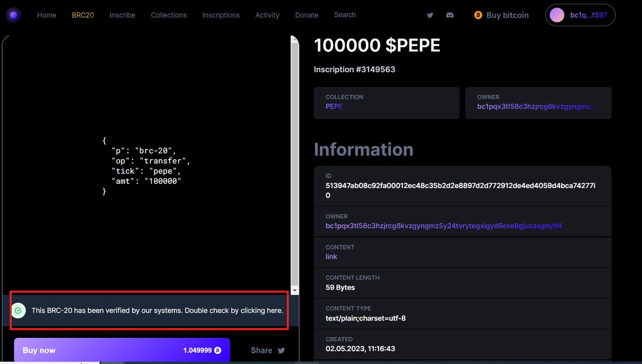Viewport: 642px width, 364px height.
Task: Open Inscriptions in navigation
Action: click(221, 15)
